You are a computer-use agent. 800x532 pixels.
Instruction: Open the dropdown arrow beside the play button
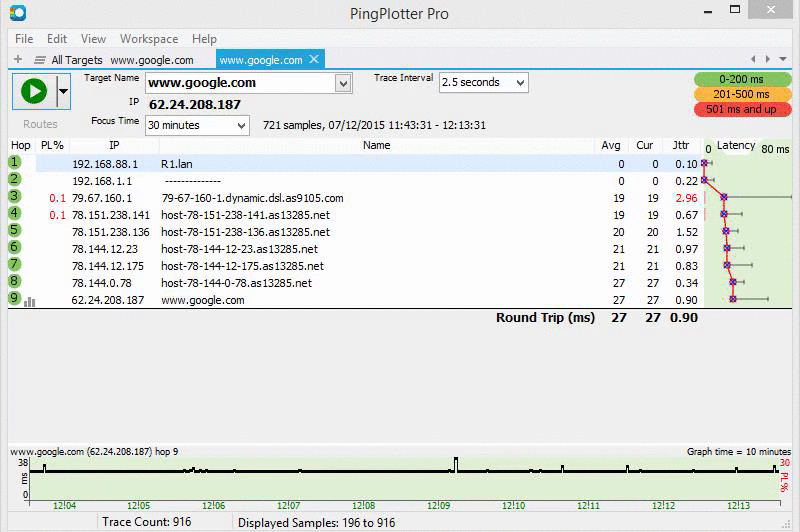pos(63,91)
